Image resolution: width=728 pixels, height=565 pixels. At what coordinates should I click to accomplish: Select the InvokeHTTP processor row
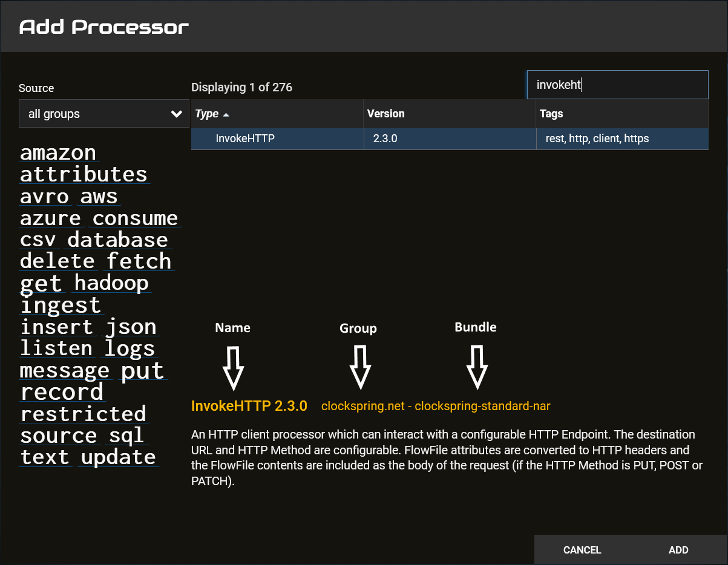[x=450, y=139]
